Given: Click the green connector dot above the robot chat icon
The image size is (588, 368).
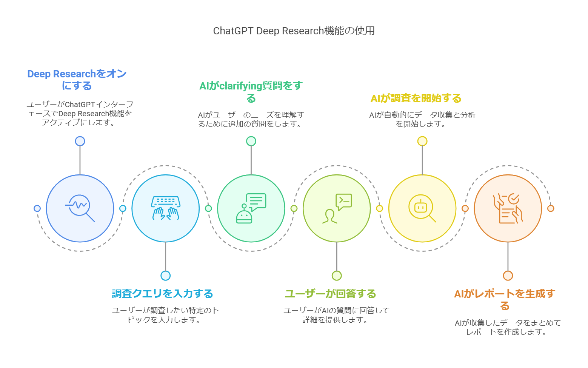Looking at the screenshot, I should 251,141.
